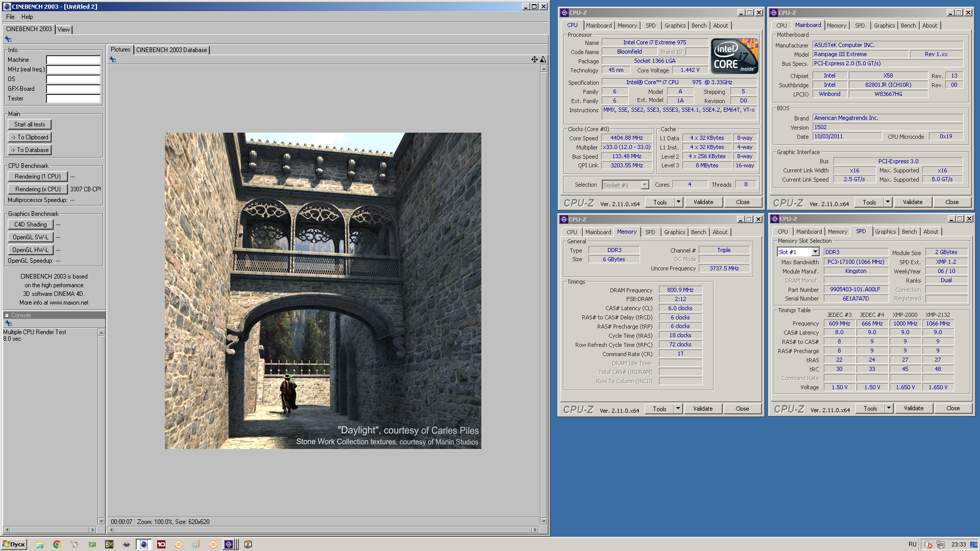Click the pin icon in the Console panel
The height and width of the screenshot is (551, 980).
pos(8,323)
